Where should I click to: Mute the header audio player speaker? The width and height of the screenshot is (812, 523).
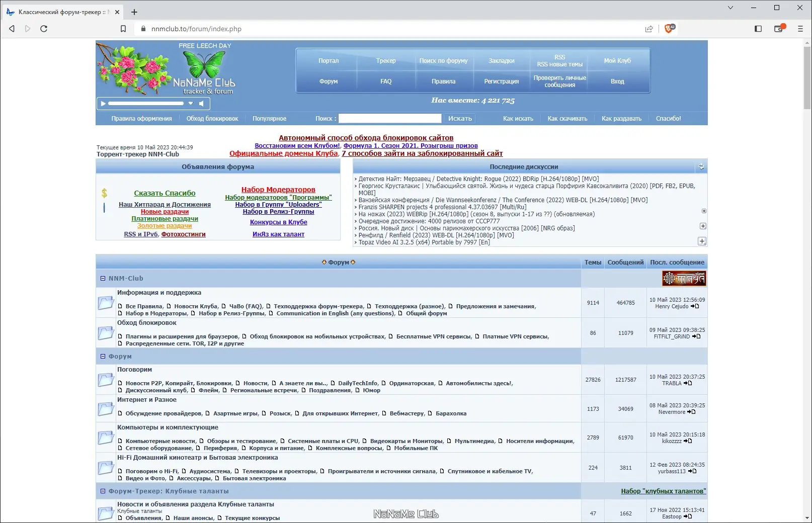(x=201, y=104)
